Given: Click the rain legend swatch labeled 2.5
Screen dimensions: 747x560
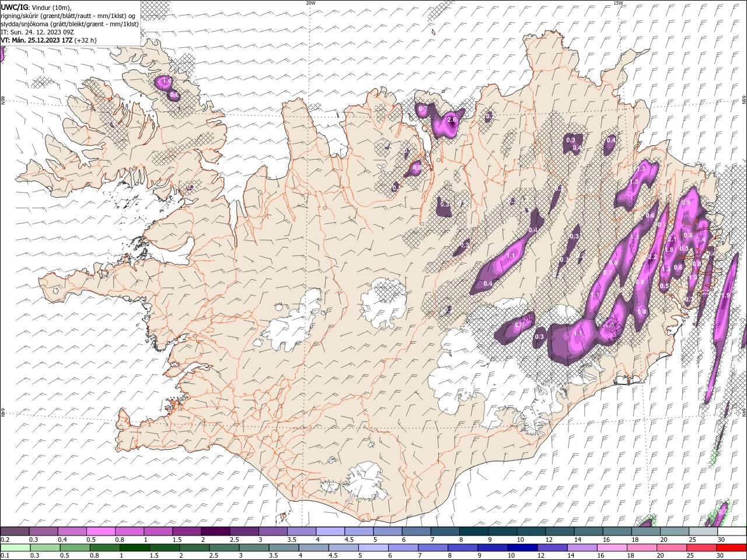Looking at the screenshot, I should tap(224, 548).
